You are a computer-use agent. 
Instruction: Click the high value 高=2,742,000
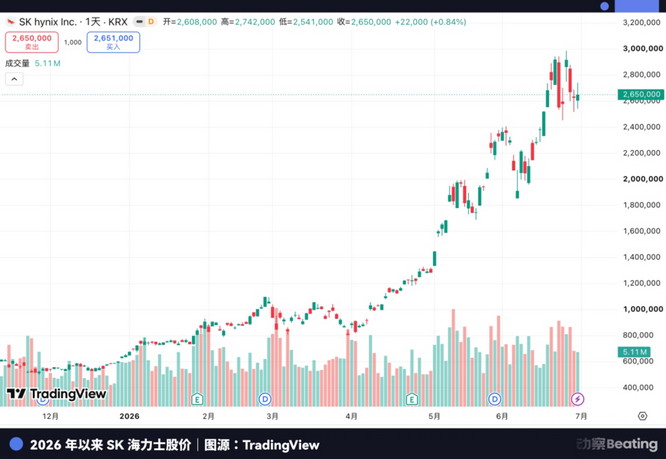248,22
